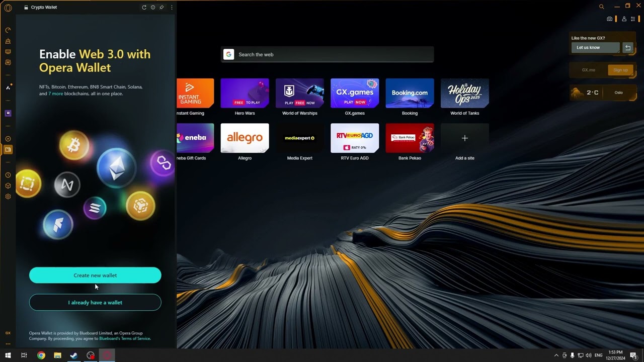Open GX Corner icon in sidebar

(8, 52)
